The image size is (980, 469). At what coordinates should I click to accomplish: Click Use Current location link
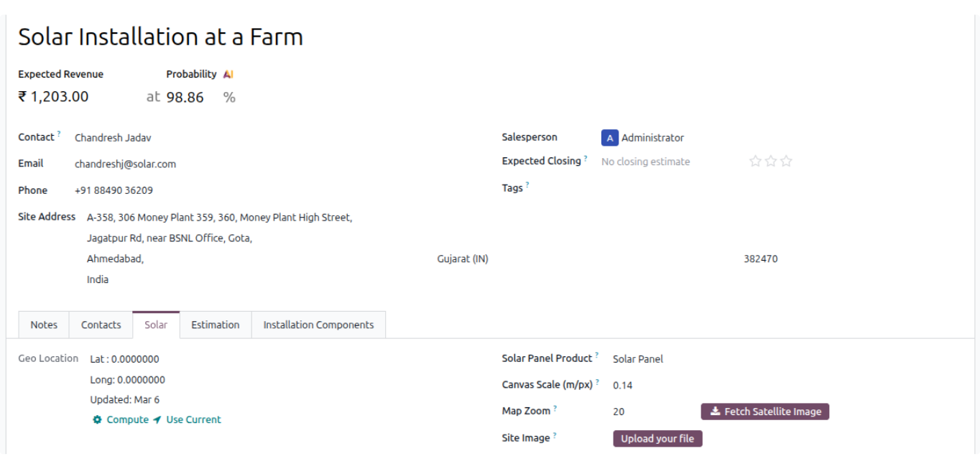pos(187,419)
